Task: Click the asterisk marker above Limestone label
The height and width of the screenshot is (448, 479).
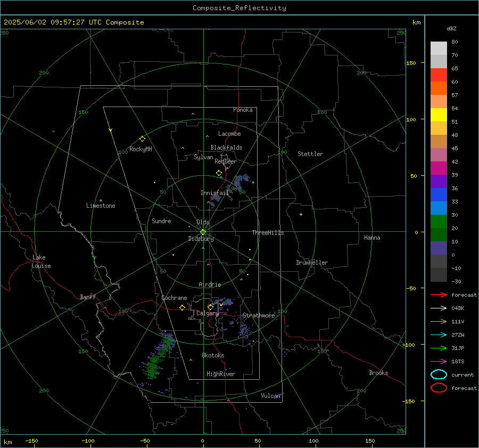Action: click(101, 201)
